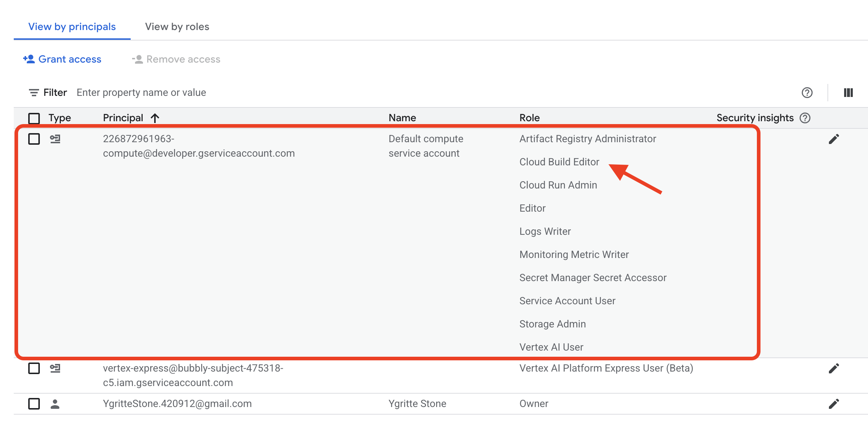Open column display options icon

pyautogui.click(x=848, y=93)
